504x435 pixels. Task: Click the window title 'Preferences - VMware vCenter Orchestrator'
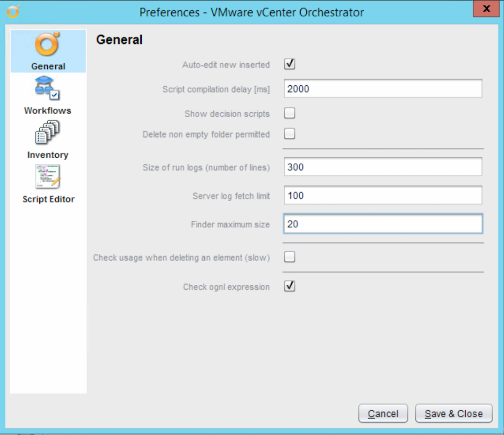pyautogui.click(x=252, y=12)
